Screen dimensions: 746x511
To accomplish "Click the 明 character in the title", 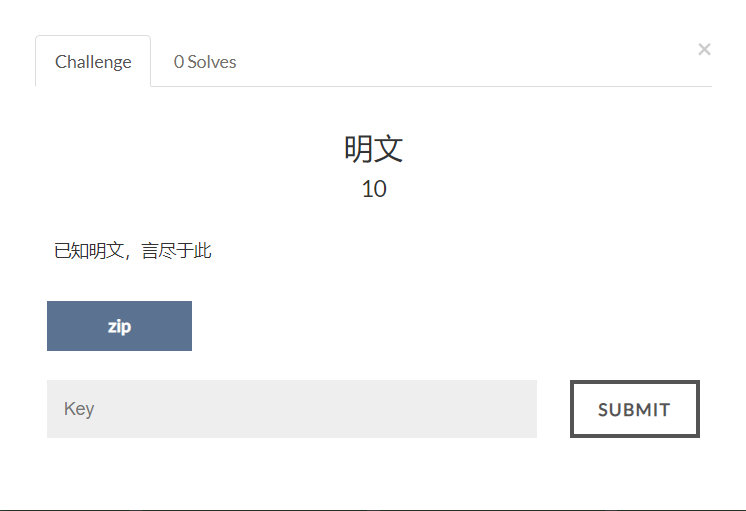I will 358,149.
